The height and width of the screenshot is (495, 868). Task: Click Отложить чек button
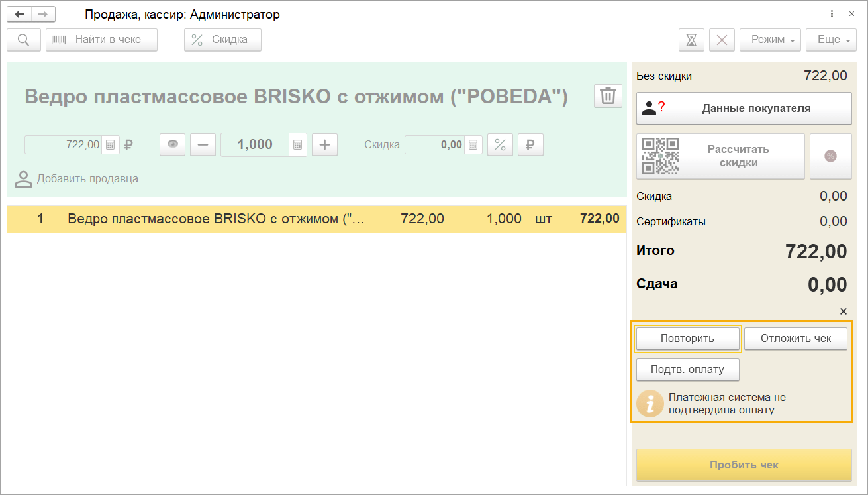click(x=795, y=339)
